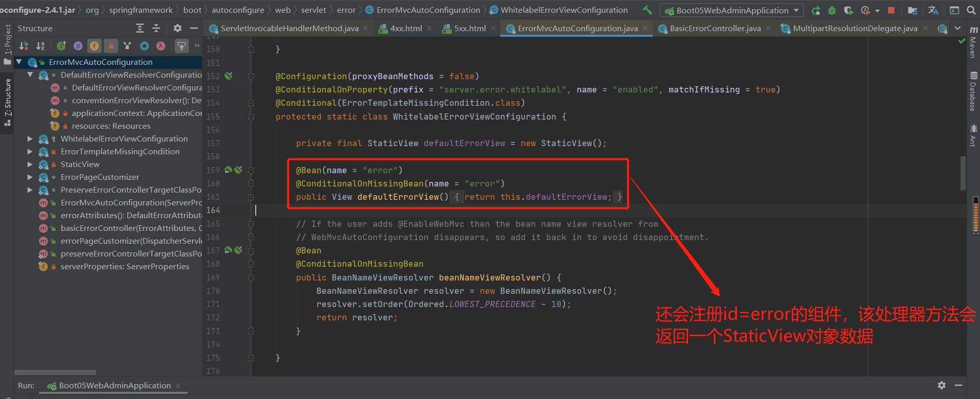Fold code block at line 155
980x399 pixels.
[x=251, y=116]
